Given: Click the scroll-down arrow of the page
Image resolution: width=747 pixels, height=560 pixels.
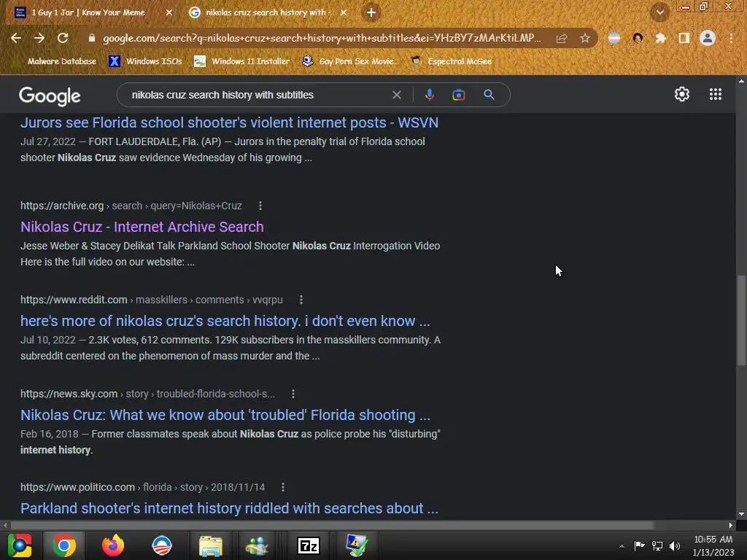Looking at the screenshot, I should [741, 514].
